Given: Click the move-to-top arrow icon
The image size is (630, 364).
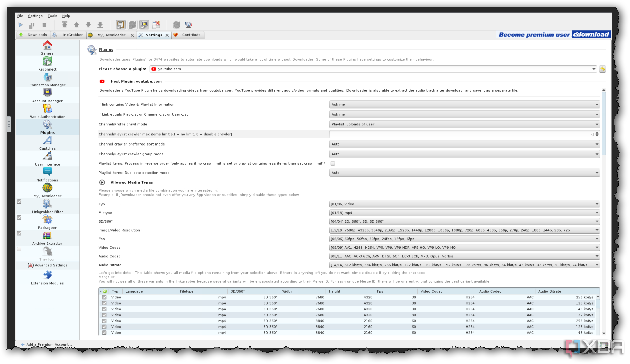Looking at the screenshot, I should coord(64,25).
